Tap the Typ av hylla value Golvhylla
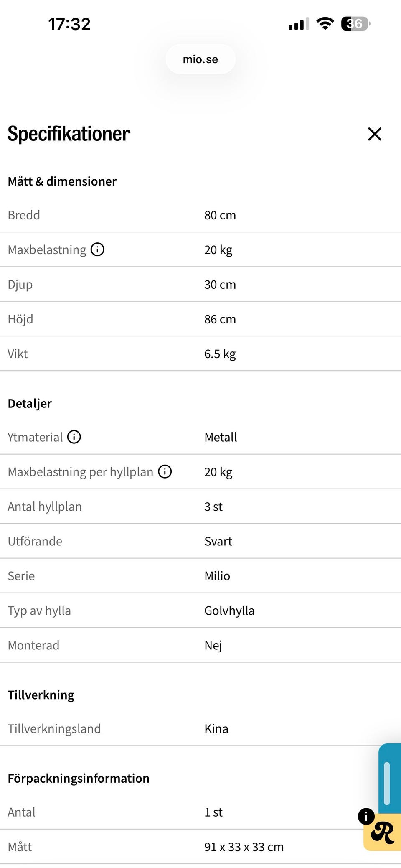Screen dimensions: 401x868 coord(229,611)
